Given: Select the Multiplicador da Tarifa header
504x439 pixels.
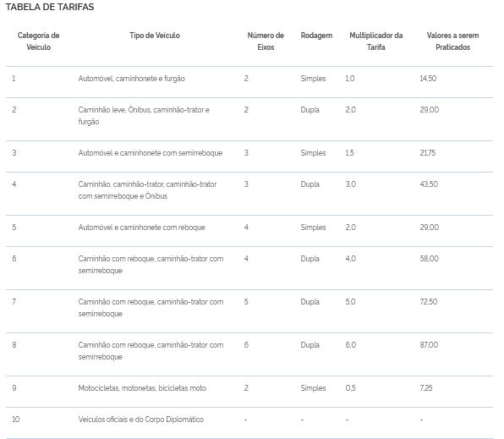Looking at the screenshot, I should point(376,41).
